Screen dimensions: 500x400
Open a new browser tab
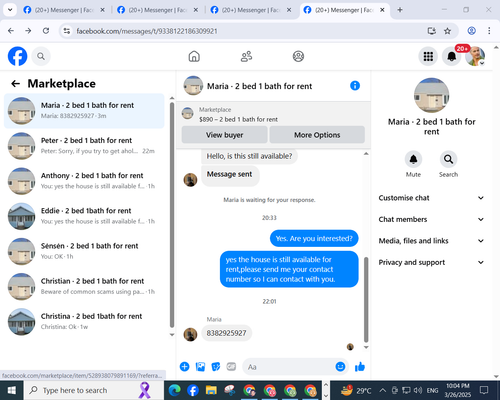(x=400, y=10)
